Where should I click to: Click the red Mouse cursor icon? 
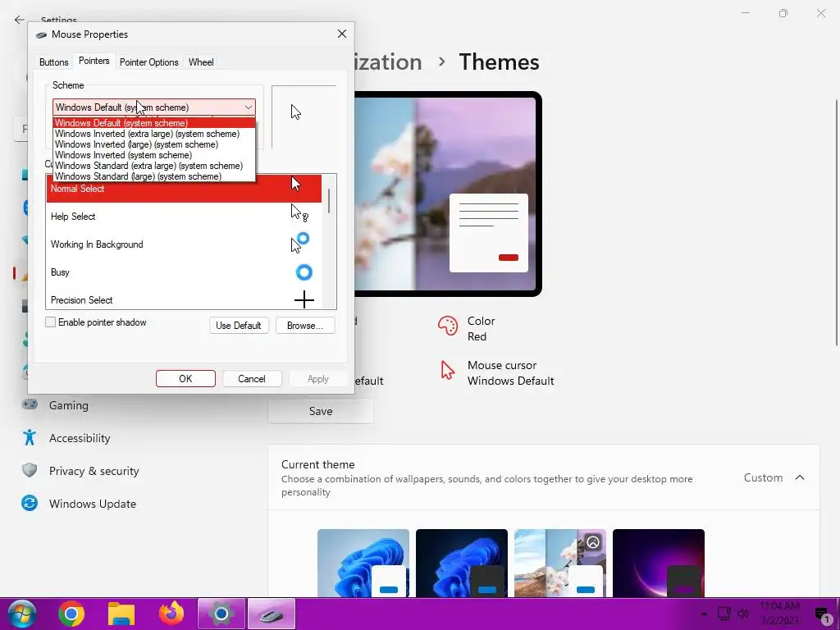click(447, 370)
